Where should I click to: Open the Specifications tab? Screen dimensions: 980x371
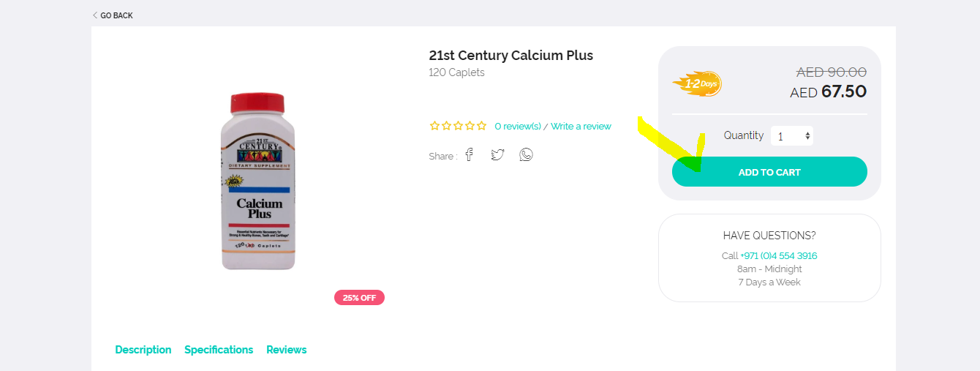pyautogui.click(x=219, y=350)
